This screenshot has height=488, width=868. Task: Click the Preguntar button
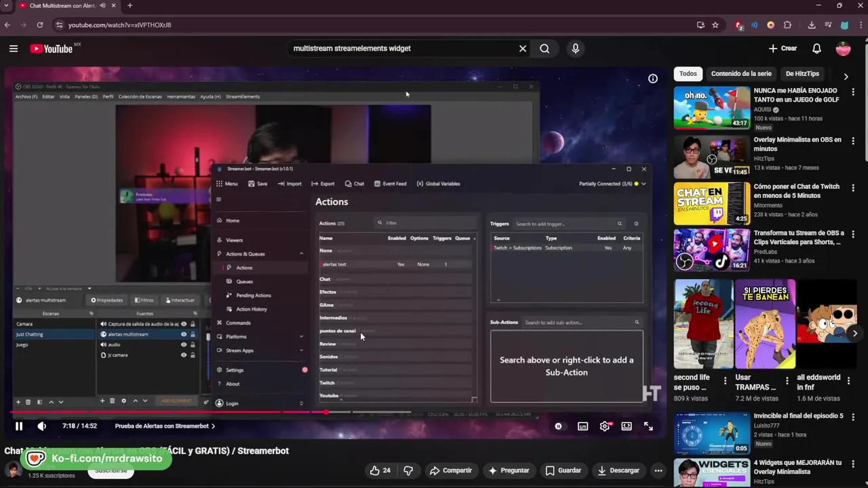[509, 470]
